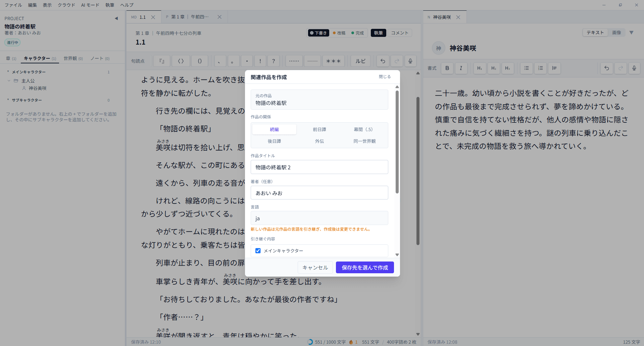Viewport: 644px width, 346px height.
Task: Undo in the character note toolbar
Action: [x=607, y=68]
